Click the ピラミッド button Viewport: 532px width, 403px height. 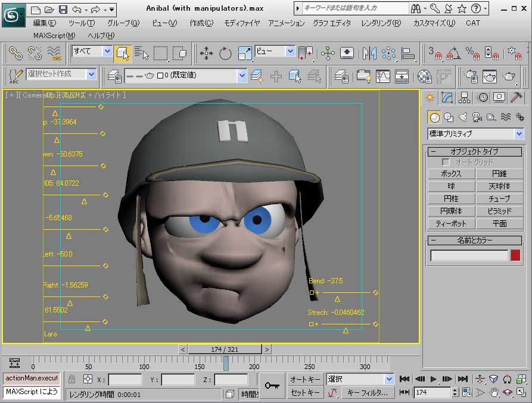pyautogui.click(x=499, y=211)
